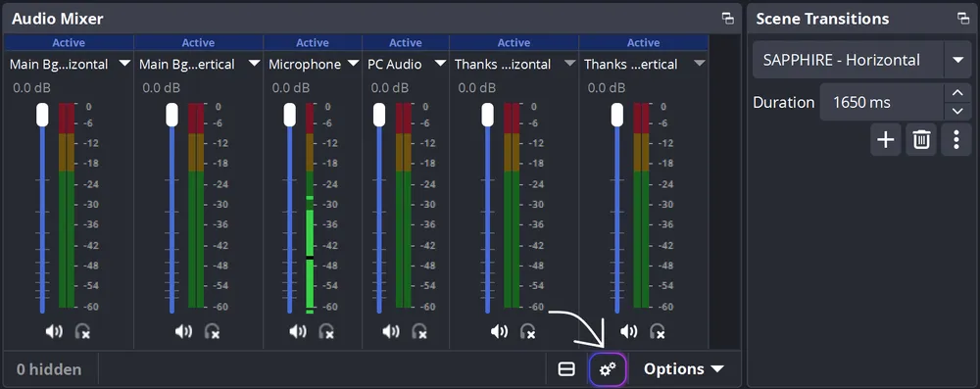Click the Main Bg...ertical volume fader handle
This screenshot has height=389, width=980.
click(x=171, y=115)
